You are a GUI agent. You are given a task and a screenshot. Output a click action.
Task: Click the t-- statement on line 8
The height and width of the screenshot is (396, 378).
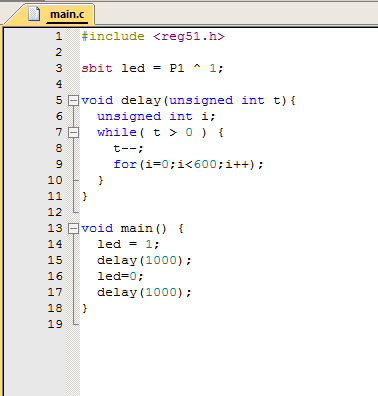point(128,148)
